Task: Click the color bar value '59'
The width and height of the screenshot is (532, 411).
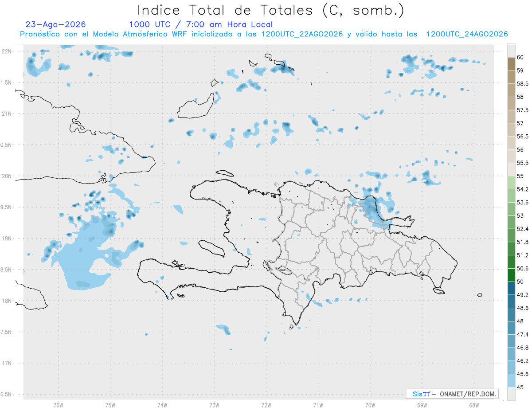Action: point(520,70)
